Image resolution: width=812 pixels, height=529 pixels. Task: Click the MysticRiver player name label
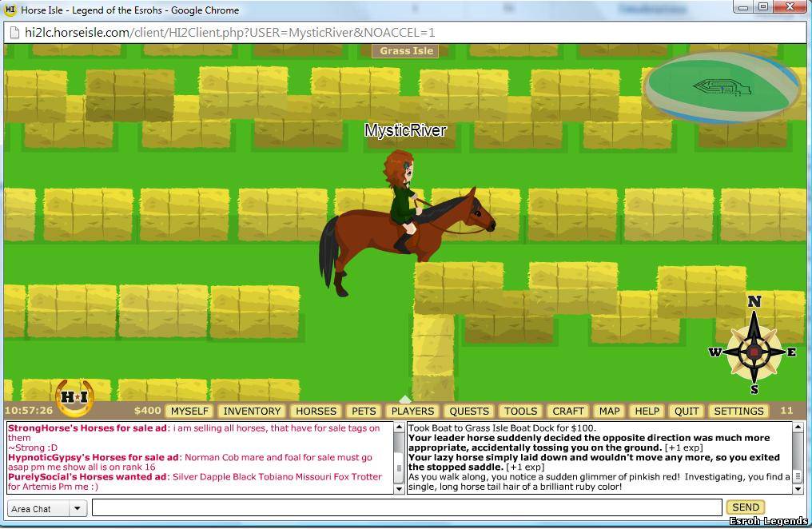[x=405, y=130]
